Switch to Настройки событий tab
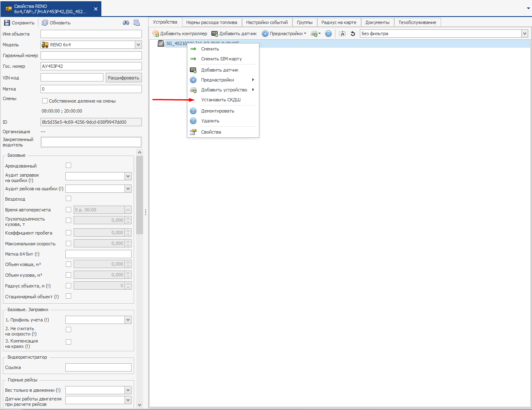The image size is (532, 410). 267,22
